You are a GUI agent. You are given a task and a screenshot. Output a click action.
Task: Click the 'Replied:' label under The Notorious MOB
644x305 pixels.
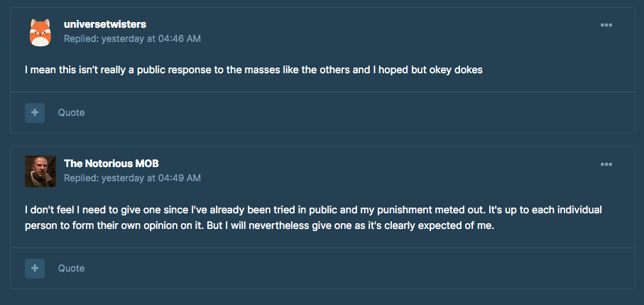[82, 178]
